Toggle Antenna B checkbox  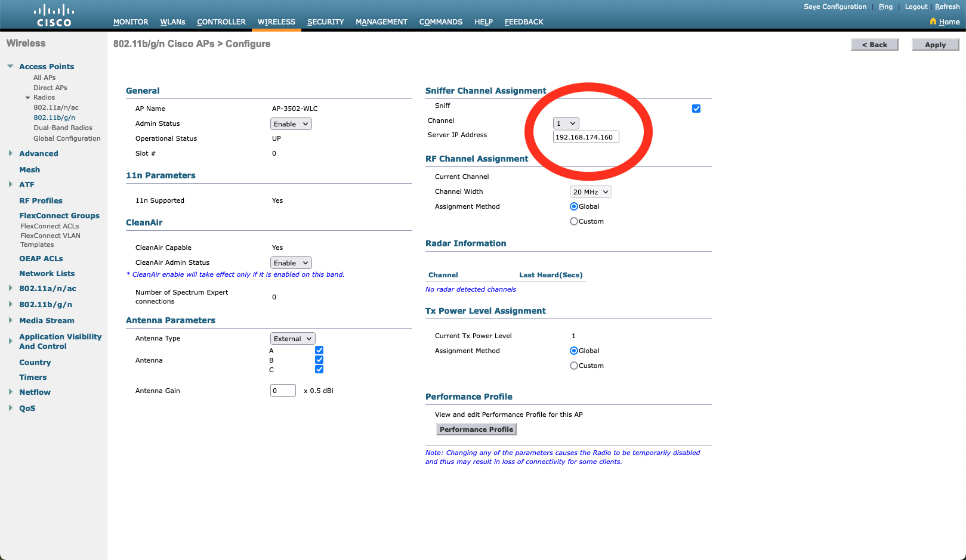pos(319,360)
